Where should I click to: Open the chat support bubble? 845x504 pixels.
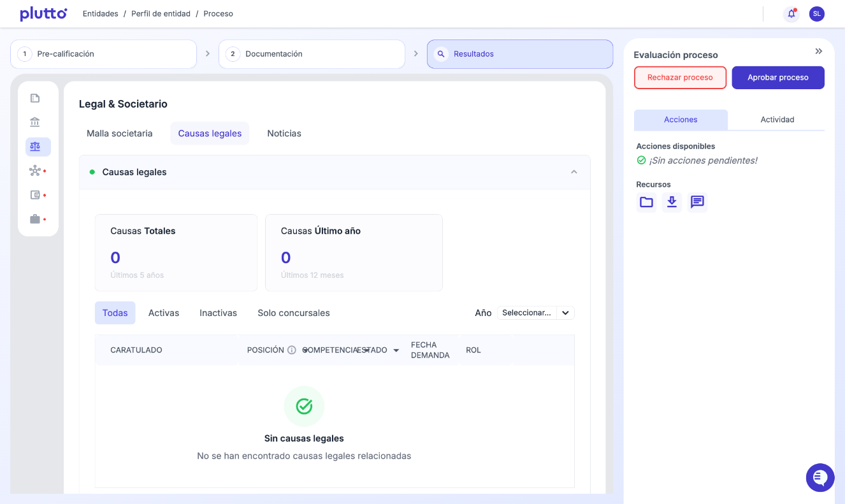tap(820, 477)
